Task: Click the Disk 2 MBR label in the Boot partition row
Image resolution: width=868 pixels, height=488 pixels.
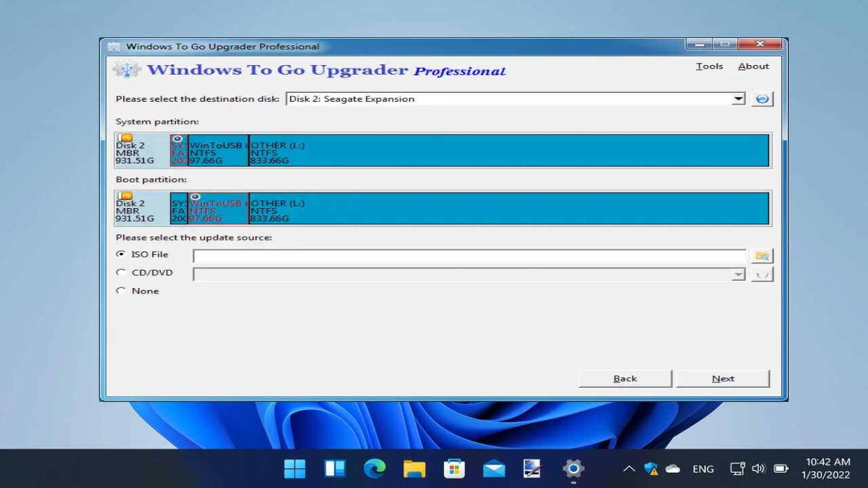Action: (142, 208)
